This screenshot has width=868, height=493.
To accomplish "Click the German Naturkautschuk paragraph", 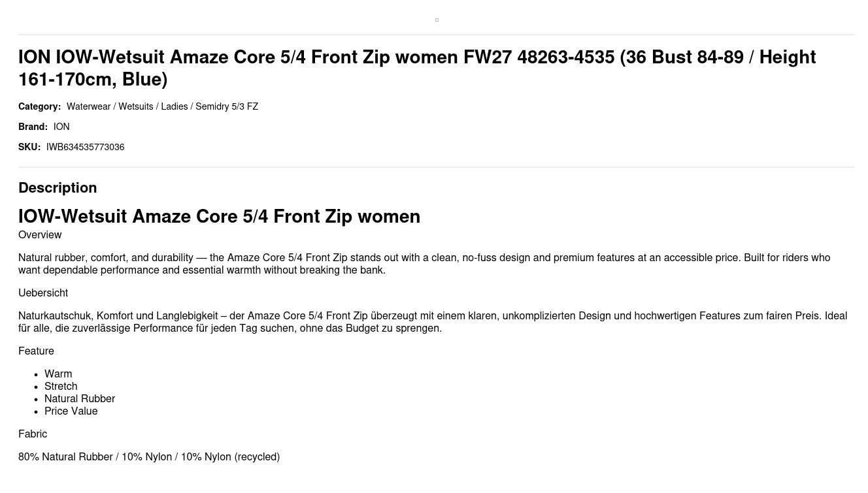I will 433,322.
